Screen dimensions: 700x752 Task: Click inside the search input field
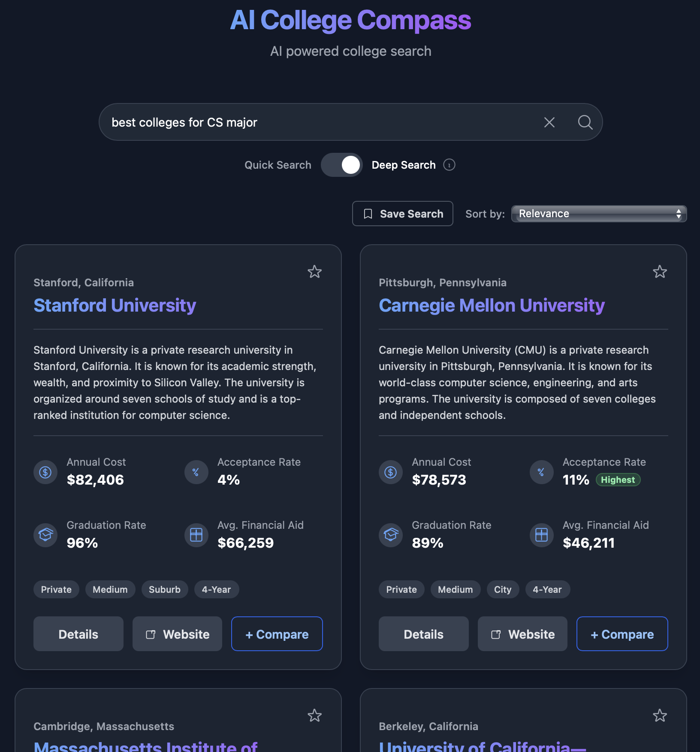tap(300, 122)
